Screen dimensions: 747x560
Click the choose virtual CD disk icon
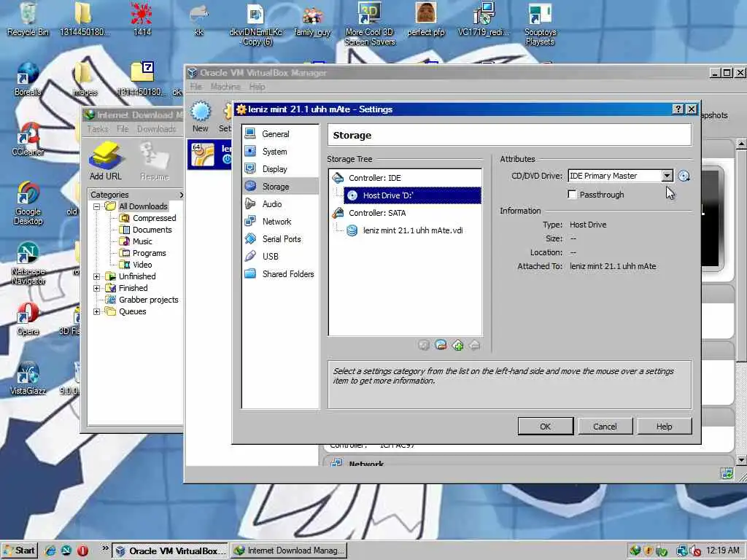[684, 176]
